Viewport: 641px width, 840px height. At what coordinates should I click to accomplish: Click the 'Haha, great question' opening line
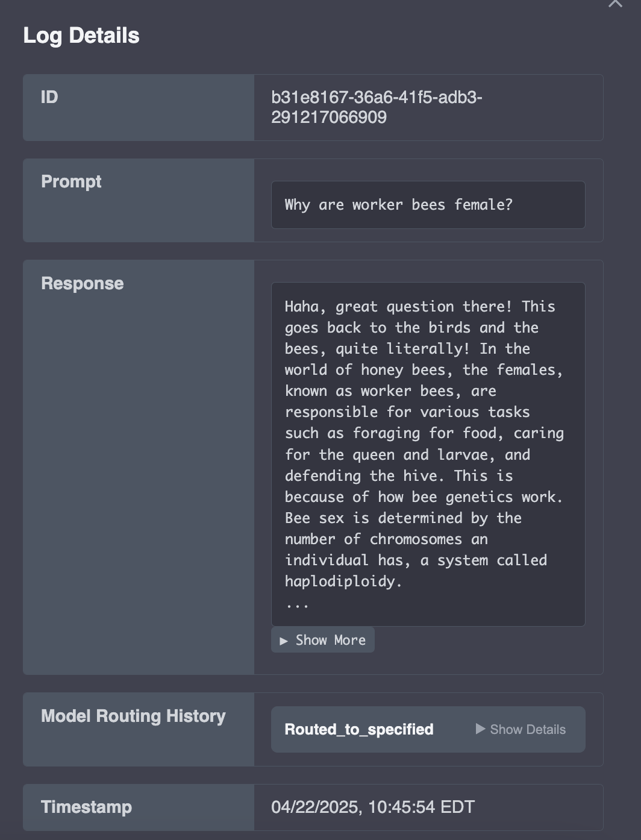(x=420, y=306)
